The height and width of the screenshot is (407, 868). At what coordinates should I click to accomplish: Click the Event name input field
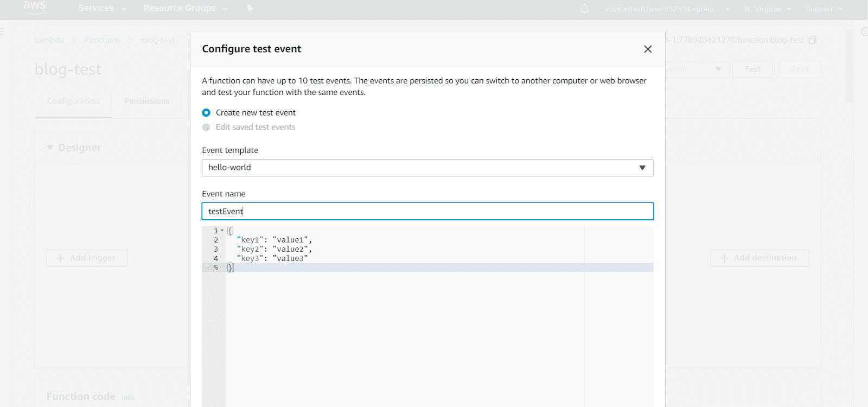[x=427, y=211]
